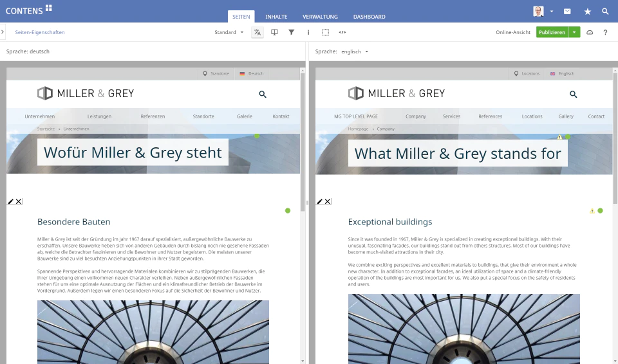Click the preview book icon in toolbar
Viewport: 618px width, 364px height.
tap(274, 32)
